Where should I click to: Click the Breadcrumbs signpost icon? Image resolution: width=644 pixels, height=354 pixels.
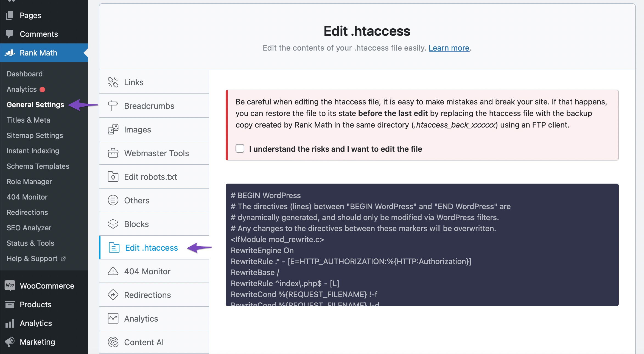pos(113,106)
